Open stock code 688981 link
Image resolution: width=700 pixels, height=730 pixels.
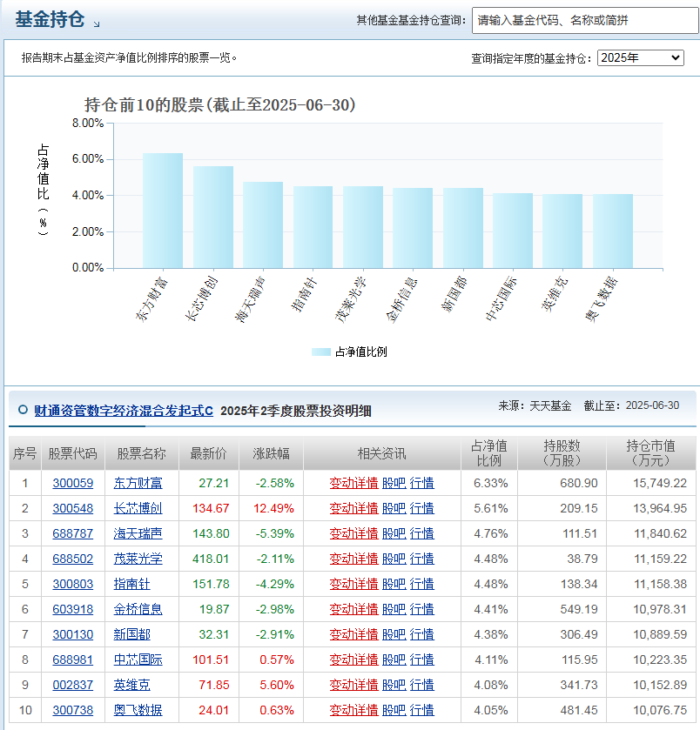pos(72,660)
